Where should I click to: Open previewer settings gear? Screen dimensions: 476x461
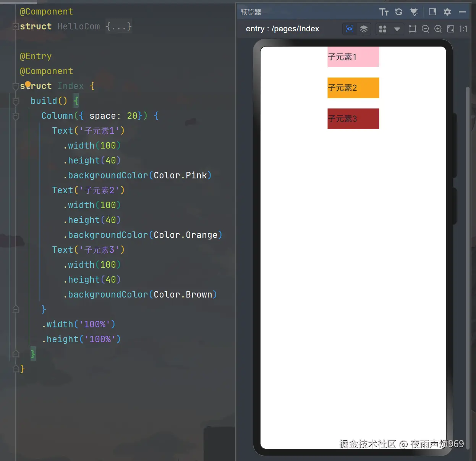click(447, 12)
